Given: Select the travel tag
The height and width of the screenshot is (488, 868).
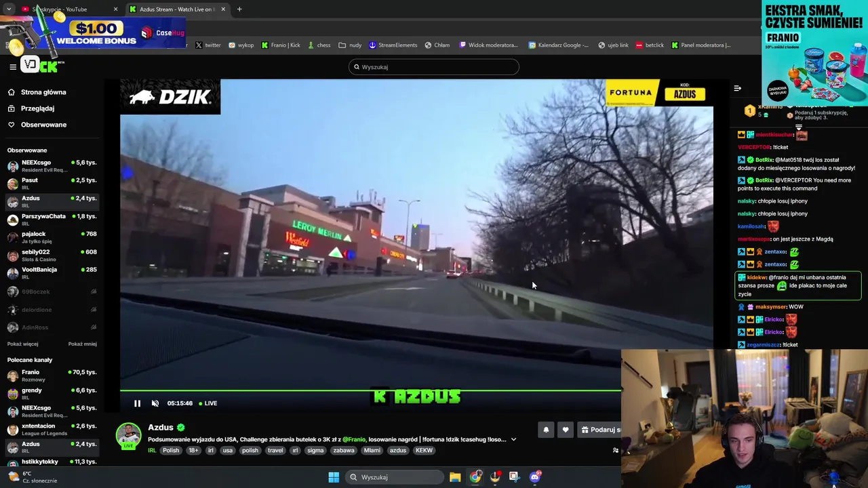Looking at the screenshot, I should coord(275,450).
